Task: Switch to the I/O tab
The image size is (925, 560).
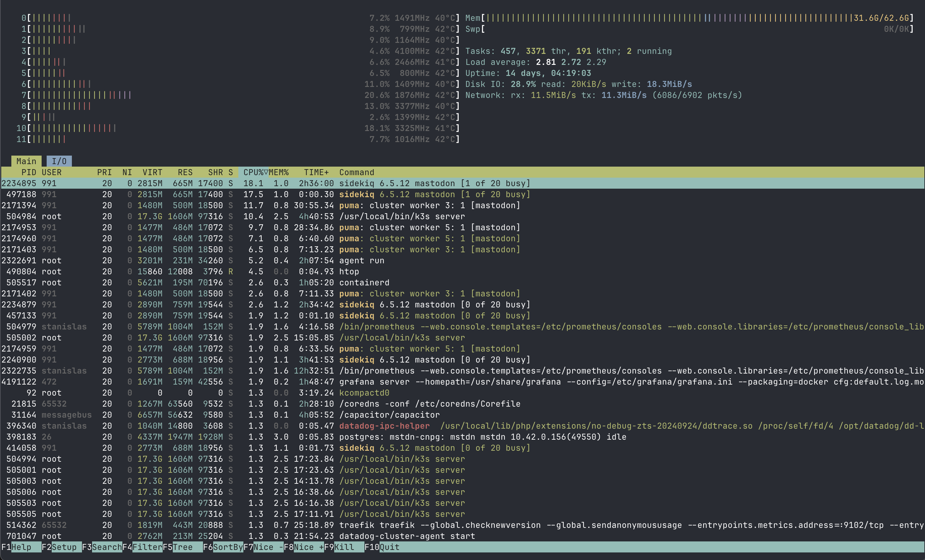Action: tap(59, 161)
